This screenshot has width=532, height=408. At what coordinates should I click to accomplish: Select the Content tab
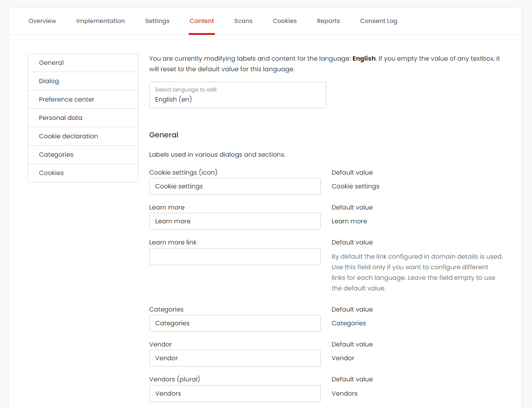202,21
